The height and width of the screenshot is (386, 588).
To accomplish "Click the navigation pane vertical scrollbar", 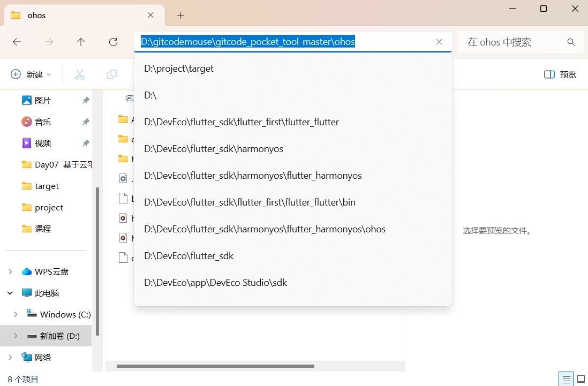I will coord(97,261).
